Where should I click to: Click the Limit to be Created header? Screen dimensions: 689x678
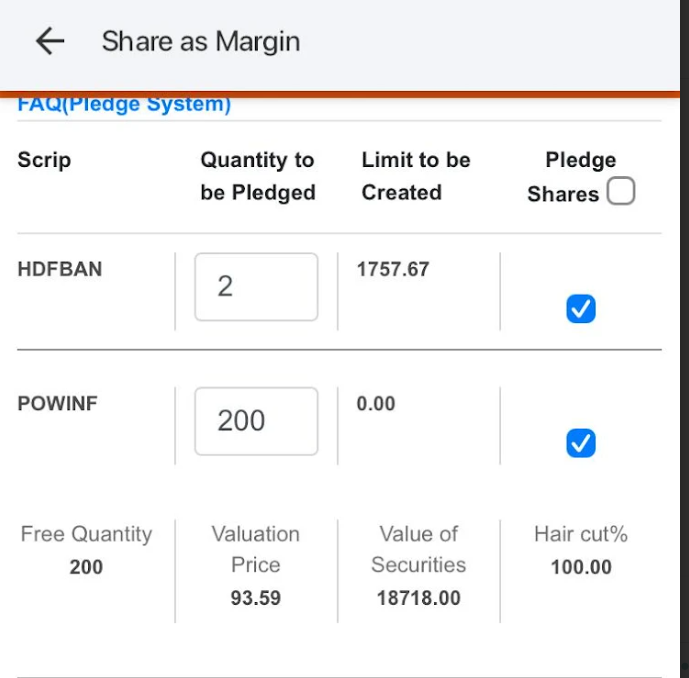point(415,176)
